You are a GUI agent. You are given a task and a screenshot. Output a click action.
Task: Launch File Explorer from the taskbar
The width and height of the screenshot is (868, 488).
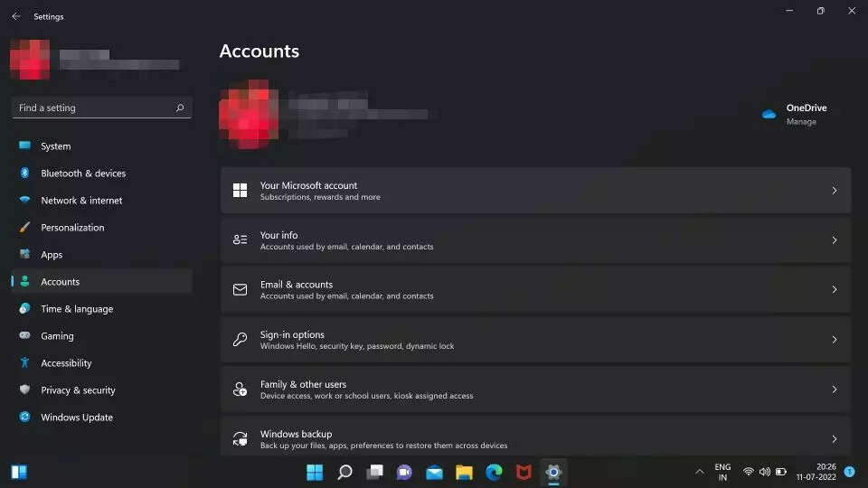point(464,472)
